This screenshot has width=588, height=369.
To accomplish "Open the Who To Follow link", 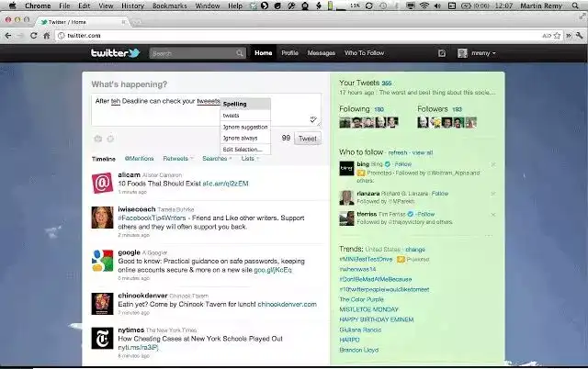I will click(x=364, y=53).
